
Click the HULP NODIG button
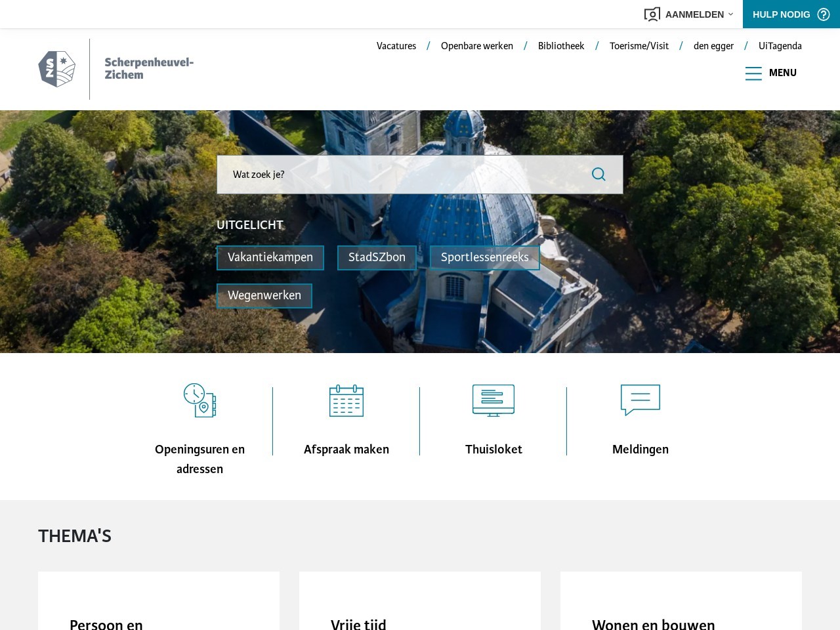click(791, 14)
